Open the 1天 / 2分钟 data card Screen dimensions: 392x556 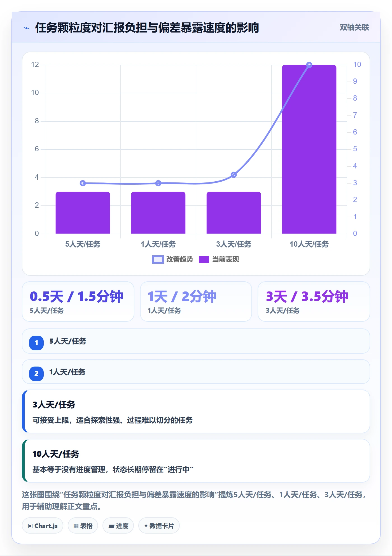pyautogui.click(x=196, y=302)
